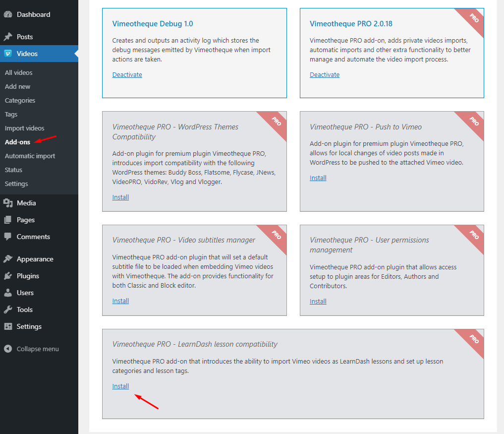The image size is (504, 434).
Task: Click PRO ribbon on LearnDash card
Action: pyautogui.click(x=473, y=339)
